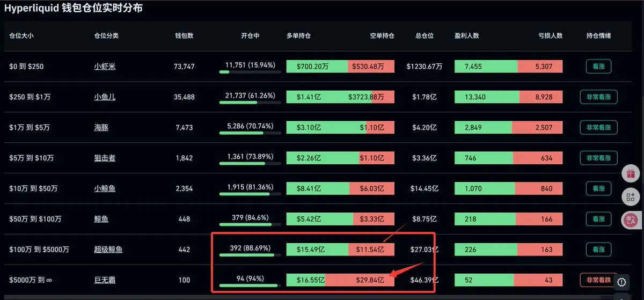Click 非常看涨 badge in 小鱼儿 row
Image resolution: width=644 pixels, height=300 pixels.
point(598,97)
